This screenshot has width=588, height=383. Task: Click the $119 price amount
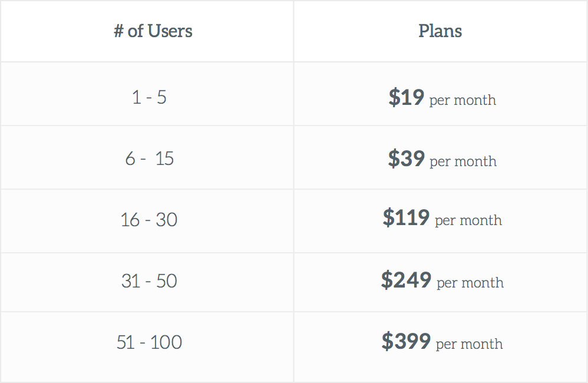[406, 217]
